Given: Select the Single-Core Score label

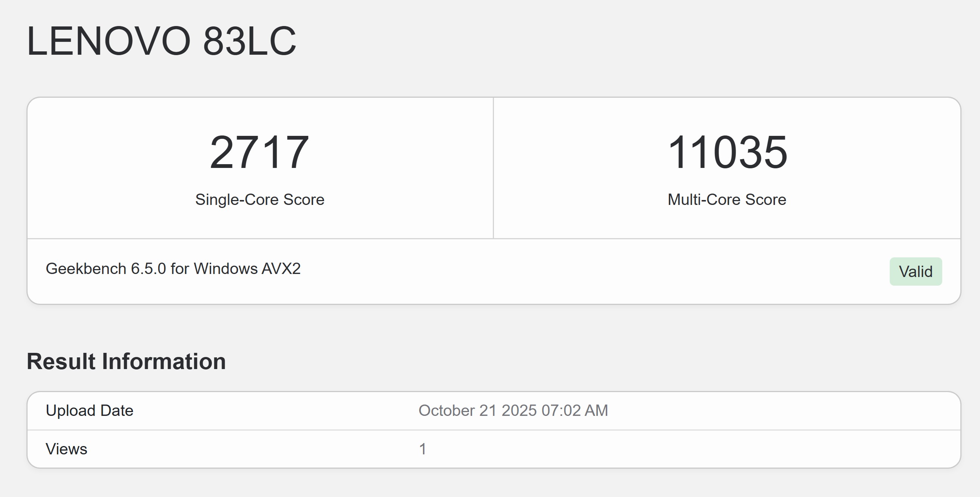Looking at the screenshot, I should (x=259, y=200).
